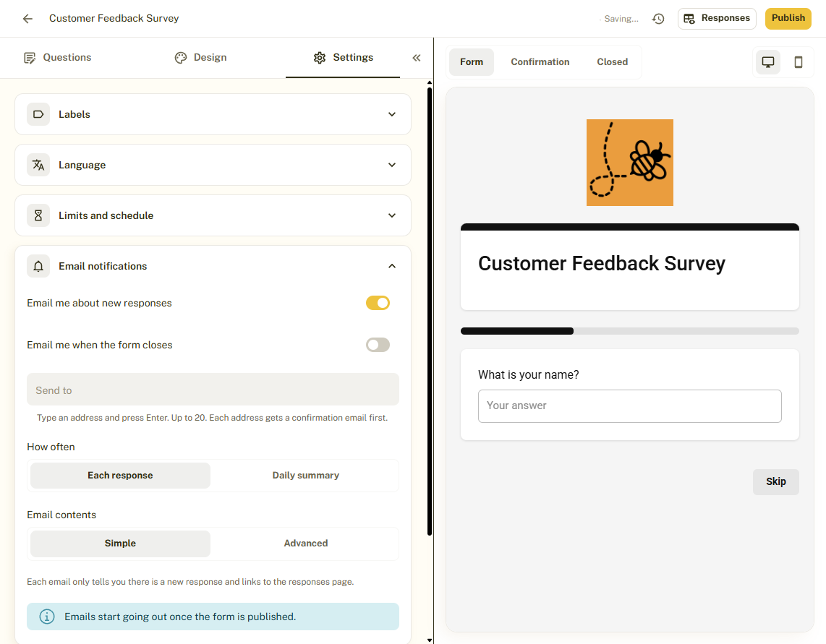Click the hourglass Limits and schedule icon
826x644 pixels.
38,215
